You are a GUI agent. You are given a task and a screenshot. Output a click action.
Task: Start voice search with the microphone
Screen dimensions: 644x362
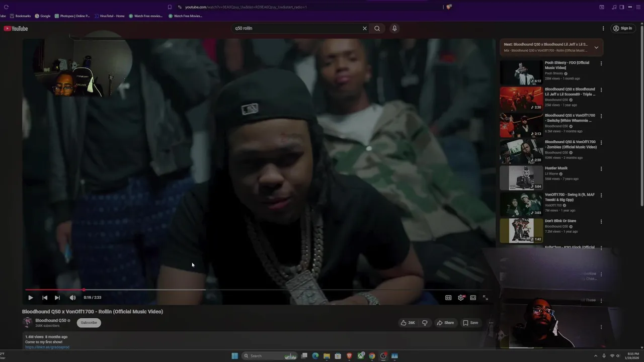pyautogui.click(x=394, y=28)
